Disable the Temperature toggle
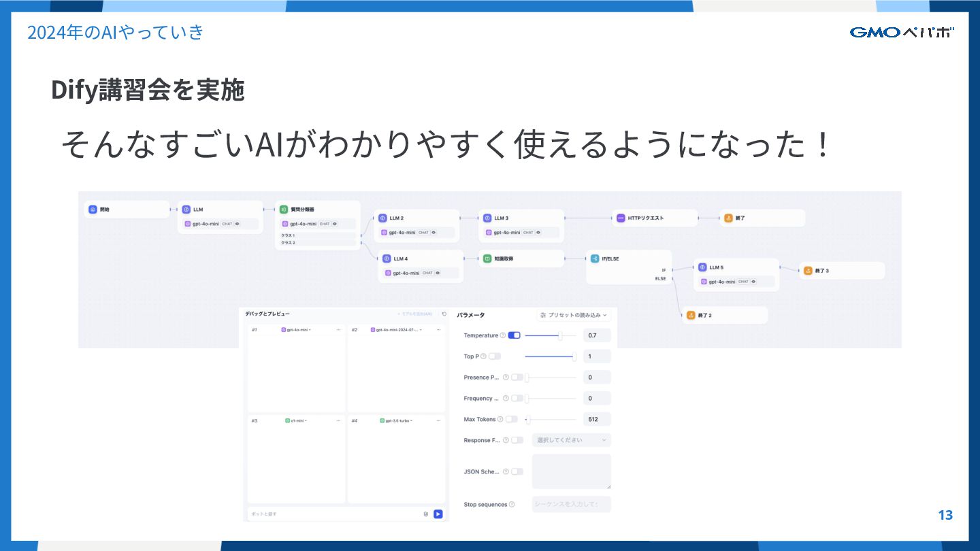Screen dimensions: 980x551 (514, 335)
